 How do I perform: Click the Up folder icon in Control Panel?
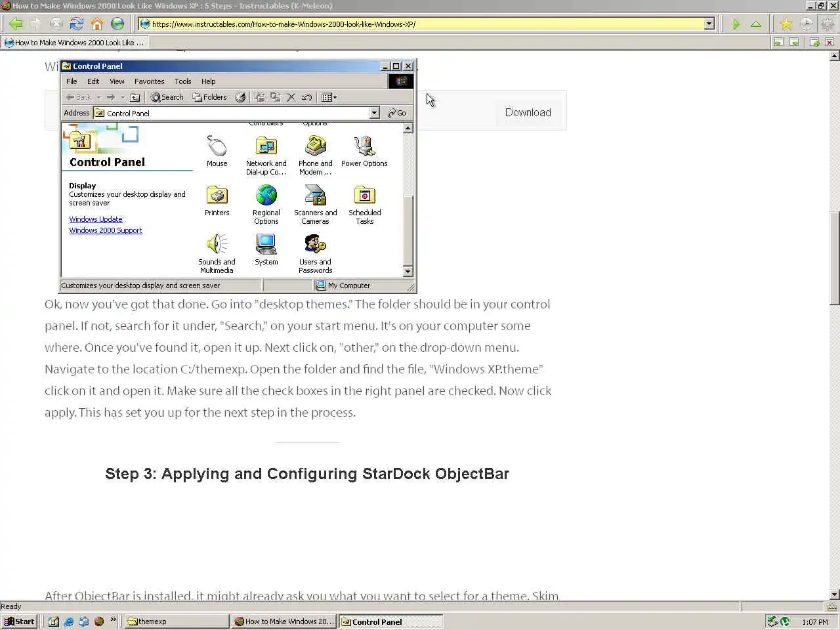tap(135, 97)
